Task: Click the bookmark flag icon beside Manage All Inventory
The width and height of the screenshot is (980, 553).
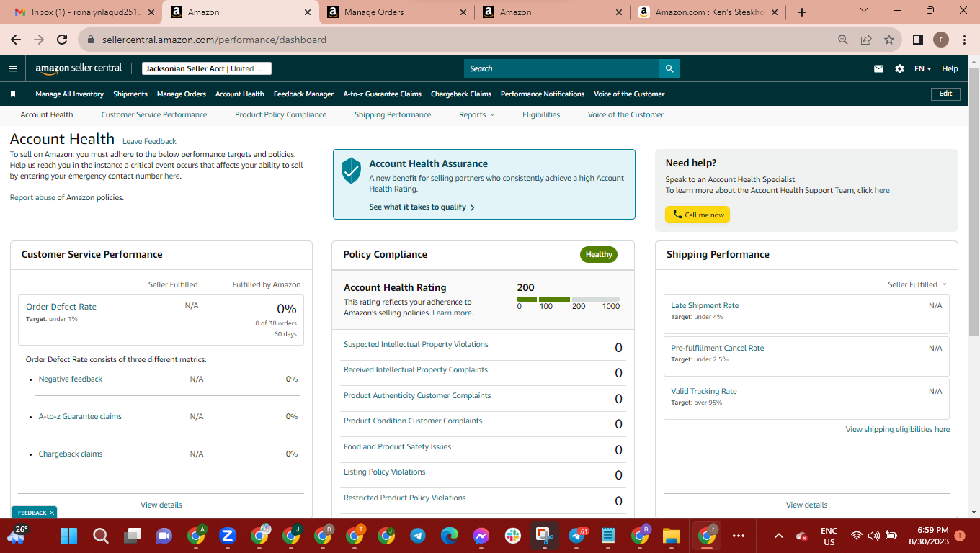Action: 13,94
